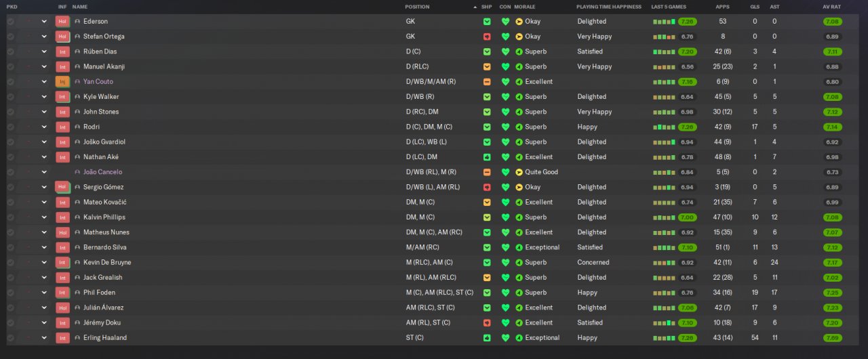This screenshot has width=868, height=359.
Task: Open Yan Couto's player profile
Action: click(98, 81)
